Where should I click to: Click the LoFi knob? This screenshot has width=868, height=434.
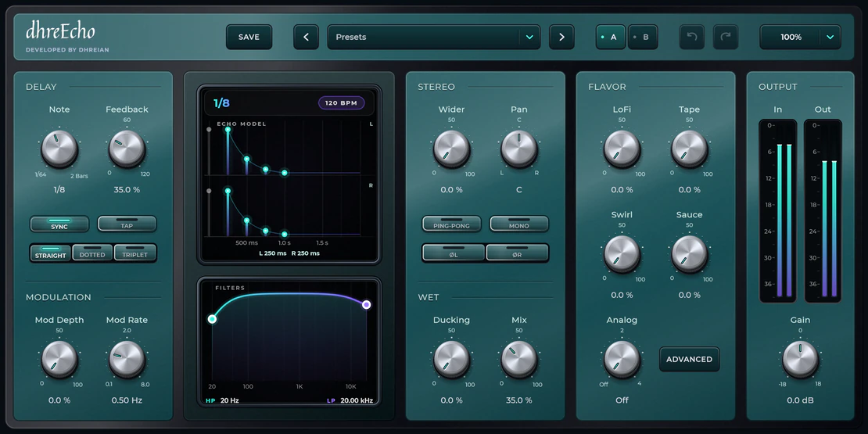pos(622,149)
